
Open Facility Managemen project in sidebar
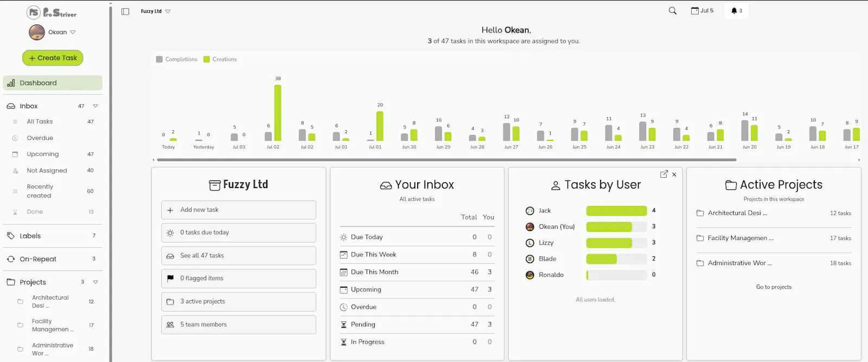tap(53, 325)
